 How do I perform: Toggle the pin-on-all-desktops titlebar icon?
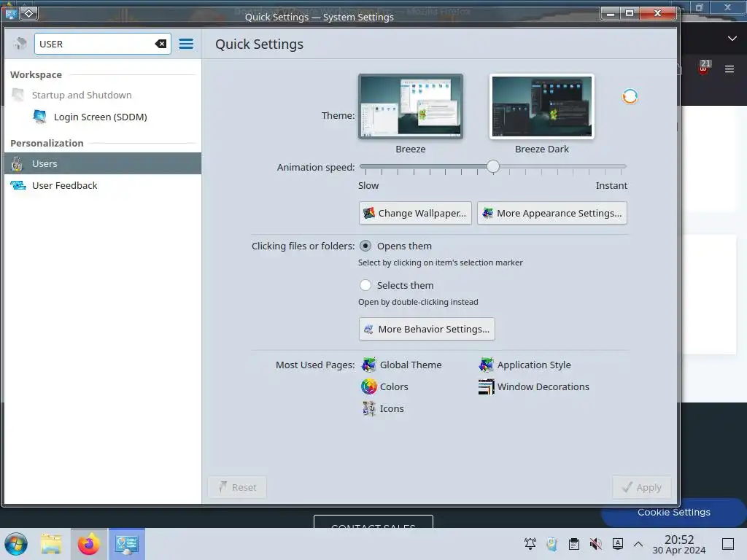click(x=28, y=13)
